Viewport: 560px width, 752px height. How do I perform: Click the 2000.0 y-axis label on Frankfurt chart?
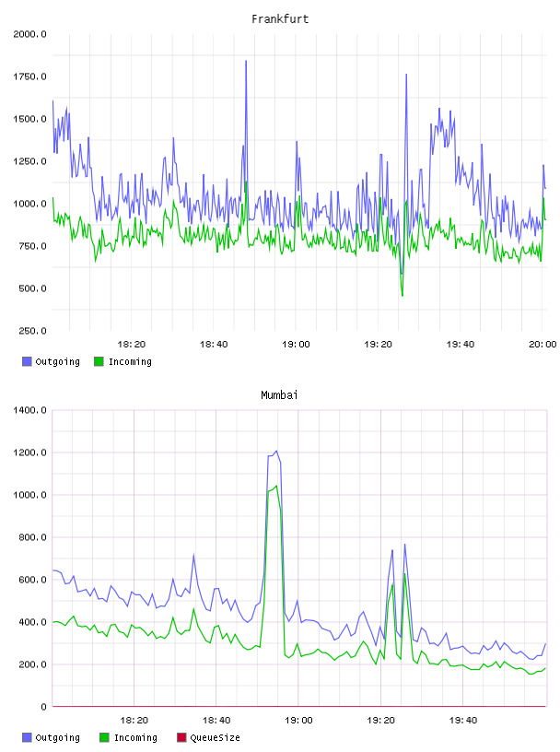click(x=29, y=34)
